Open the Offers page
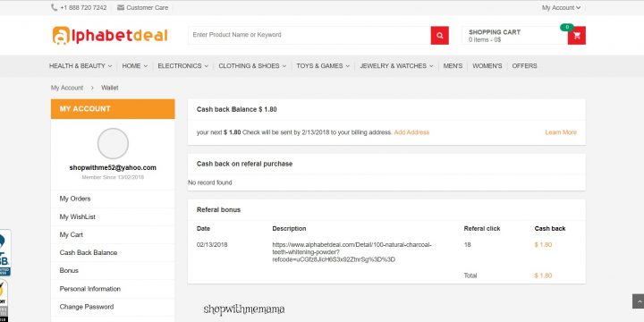 [x=524, y=65]
